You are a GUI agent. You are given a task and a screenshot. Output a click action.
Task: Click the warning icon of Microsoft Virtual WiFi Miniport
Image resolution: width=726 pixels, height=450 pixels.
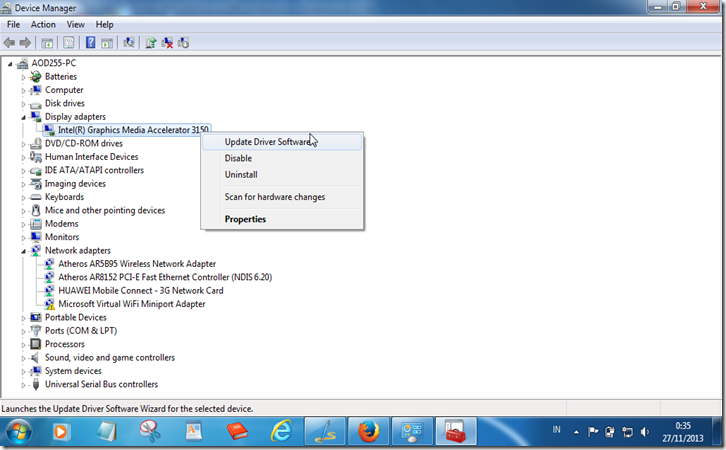pos(49,304)
